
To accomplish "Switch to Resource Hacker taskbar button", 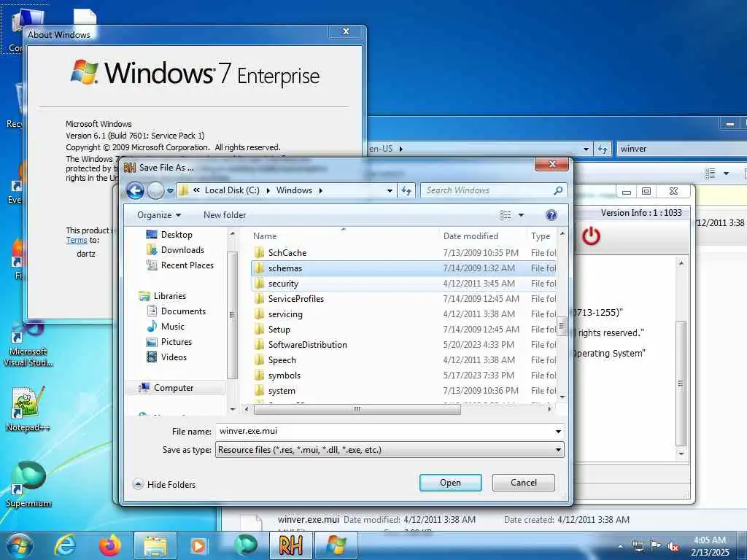I will click(x=290, y=545).
